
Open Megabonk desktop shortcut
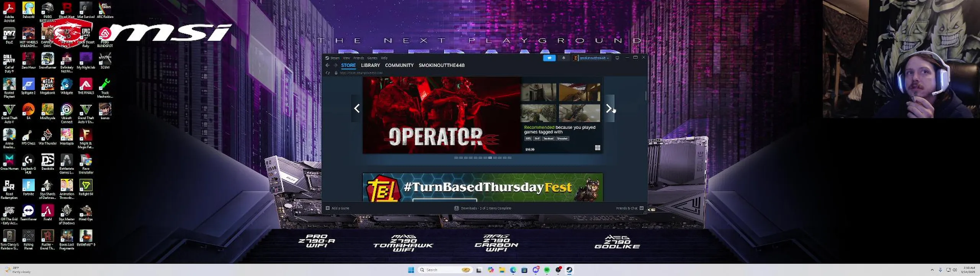point(47,87)
